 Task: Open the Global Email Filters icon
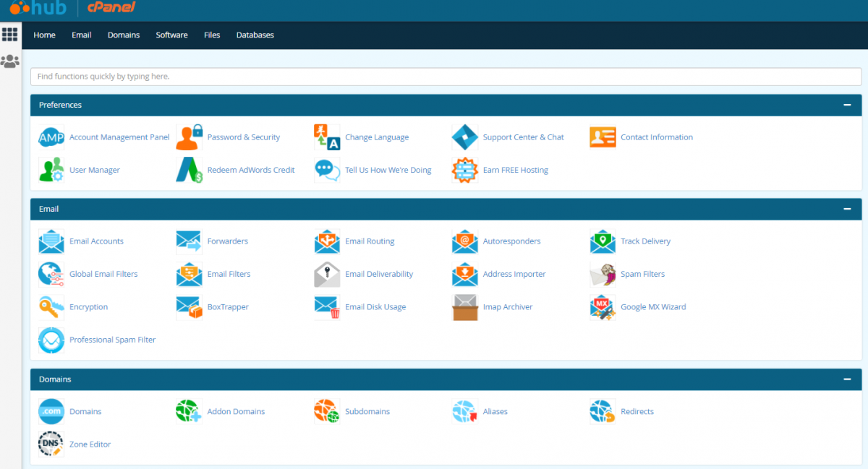[51, 275]
